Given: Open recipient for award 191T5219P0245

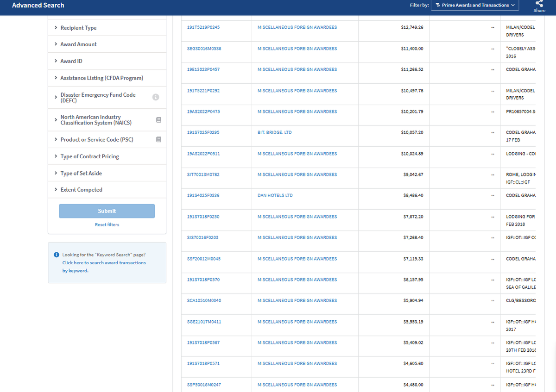Looking at the screenshot, I should click(297, 27).
